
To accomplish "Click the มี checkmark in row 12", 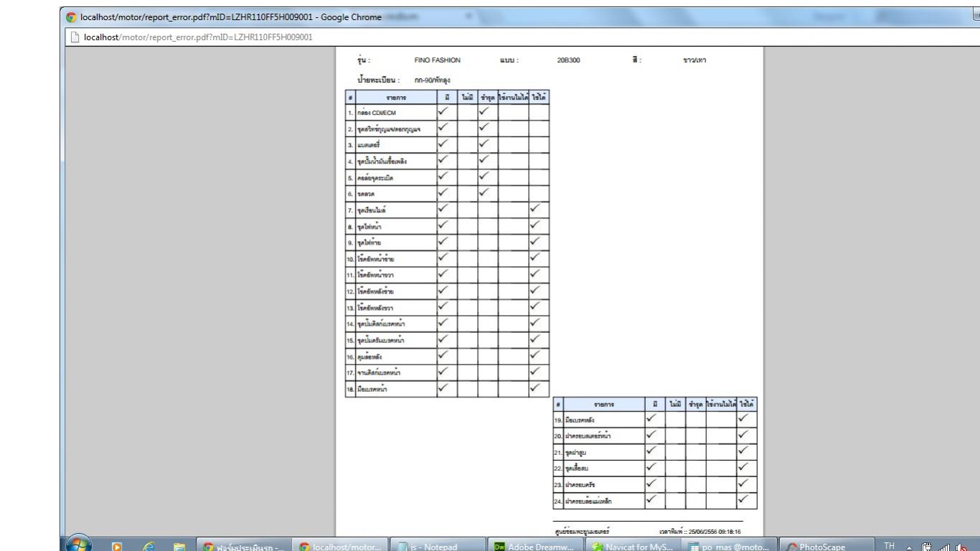I will click(442, 289).
